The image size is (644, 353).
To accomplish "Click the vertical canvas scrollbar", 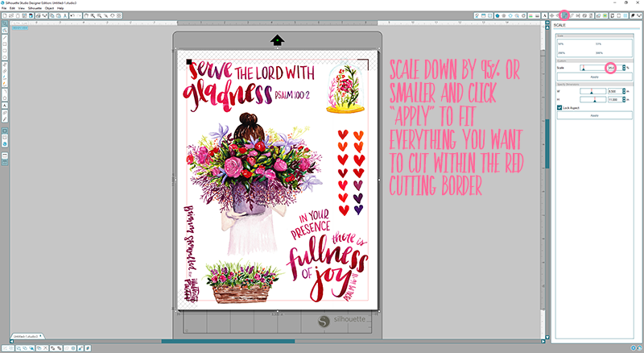I will pos(547,144).
